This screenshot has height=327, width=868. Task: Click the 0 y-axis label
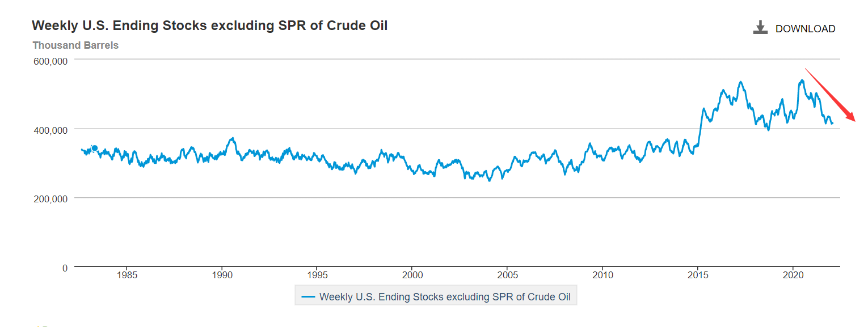tap(65, 267)
